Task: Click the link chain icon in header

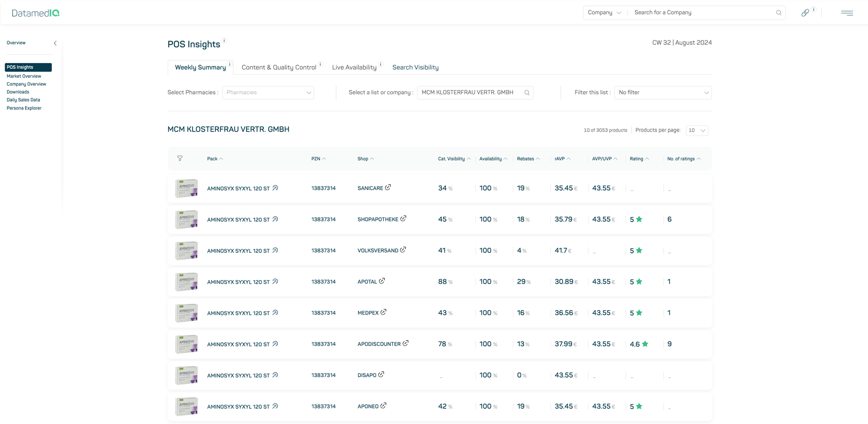Action: tap(805, 13)
